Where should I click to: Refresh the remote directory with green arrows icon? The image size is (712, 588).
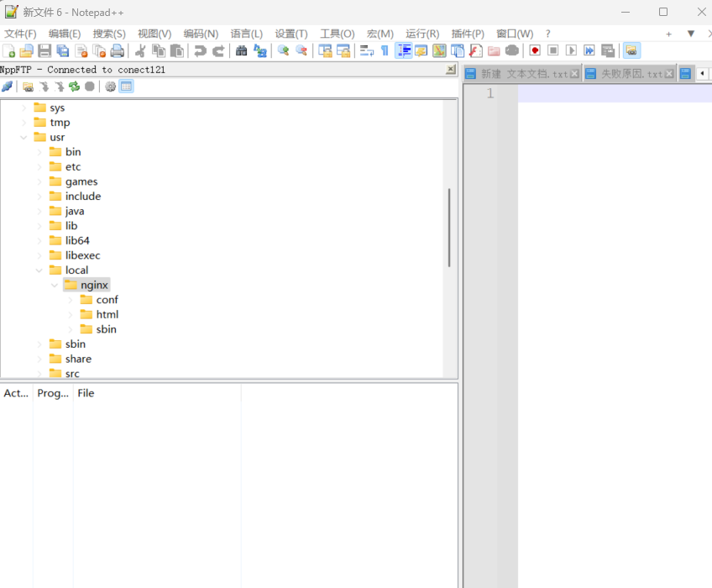[76, 87]
